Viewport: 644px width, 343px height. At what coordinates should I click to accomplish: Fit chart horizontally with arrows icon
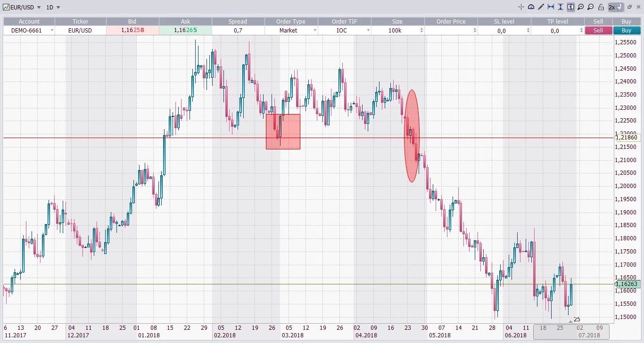point(551,7)
